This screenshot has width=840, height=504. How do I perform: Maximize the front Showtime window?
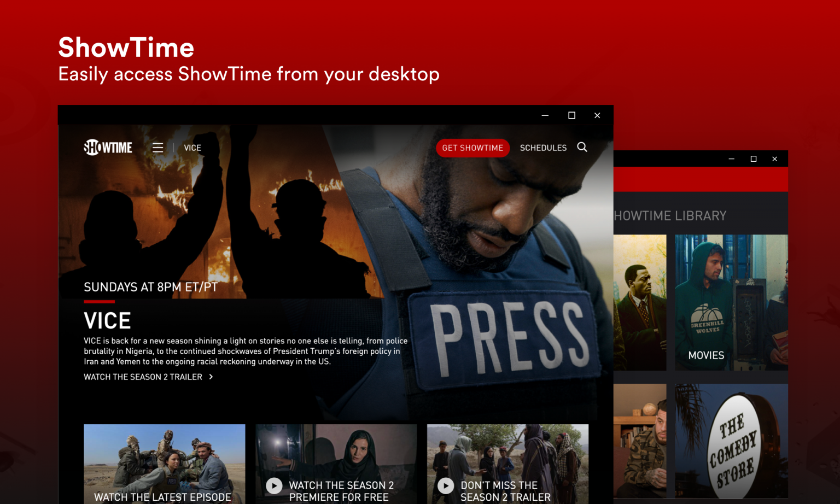pyautogui.click(x=571, y=115)
